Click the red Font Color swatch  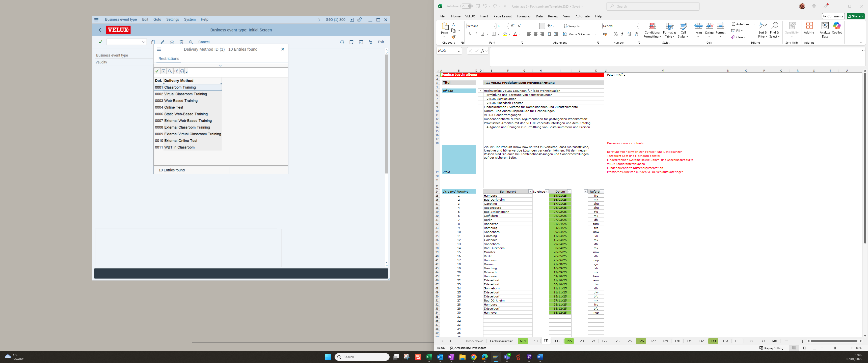(x=515, y=34)
